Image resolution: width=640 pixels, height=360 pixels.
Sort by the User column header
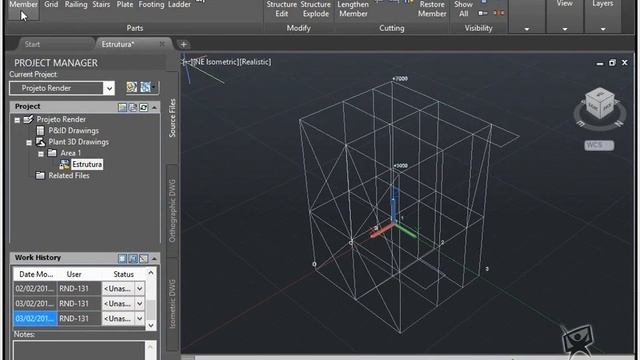click(x=74, y=274)
